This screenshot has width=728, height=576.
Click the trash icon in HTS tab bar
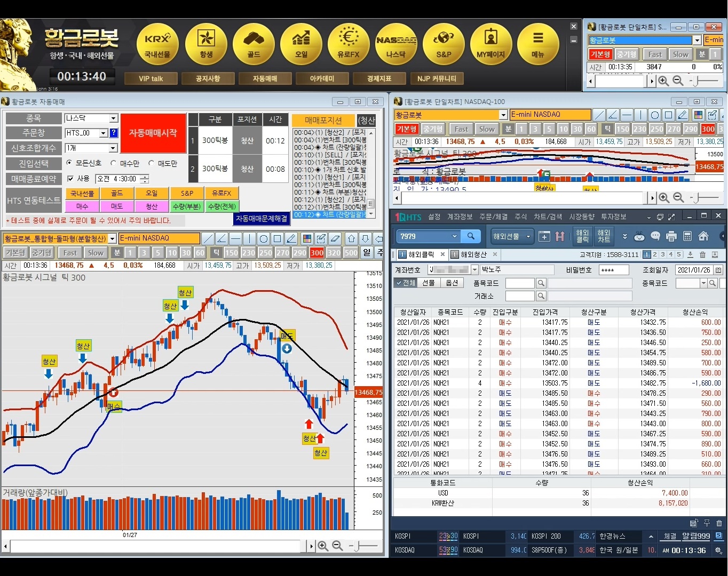(702, 255)
